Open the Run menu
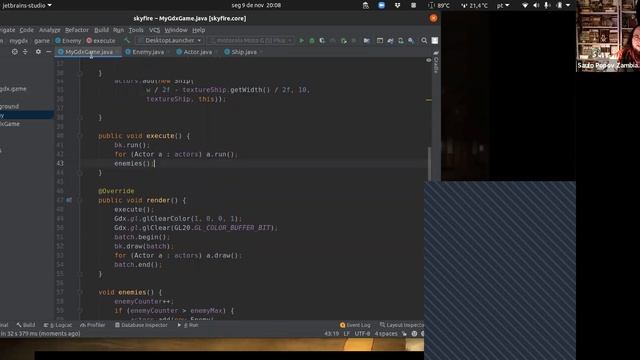This screenshot has width=640, height=360. (118, 30)
